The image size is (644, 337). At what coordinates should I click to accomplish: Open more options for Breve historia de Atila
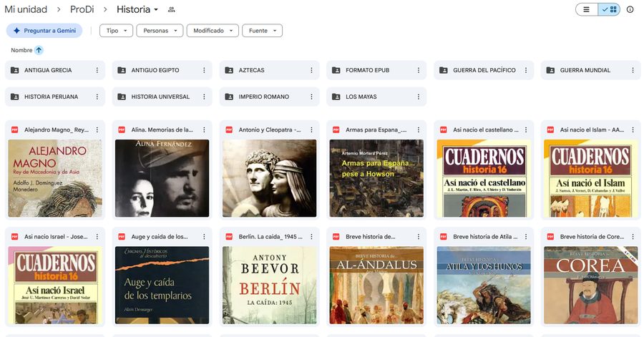pos(526,237)
